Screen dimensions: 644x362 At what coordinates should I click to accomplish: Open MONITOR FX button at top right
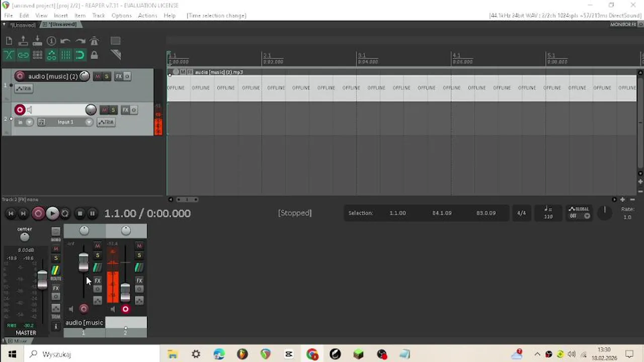click(x=623, y=25)
